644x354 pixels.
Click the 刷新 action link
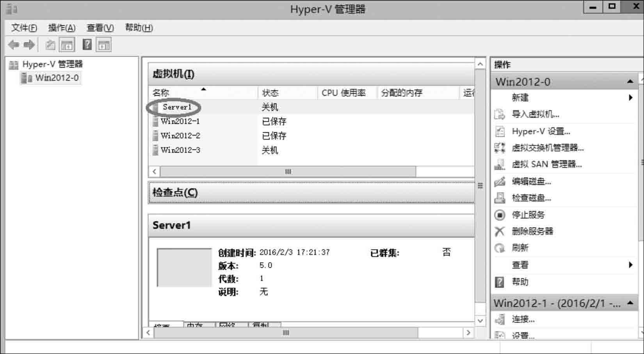(520, 248)
